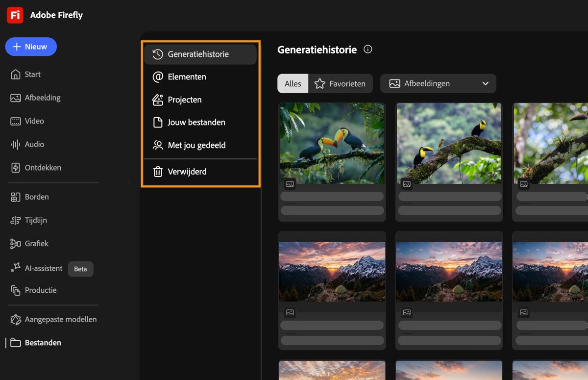
Task: Click the Adobe Firefly logo icon
Action: pyautogui.click(x=15, y=15)
